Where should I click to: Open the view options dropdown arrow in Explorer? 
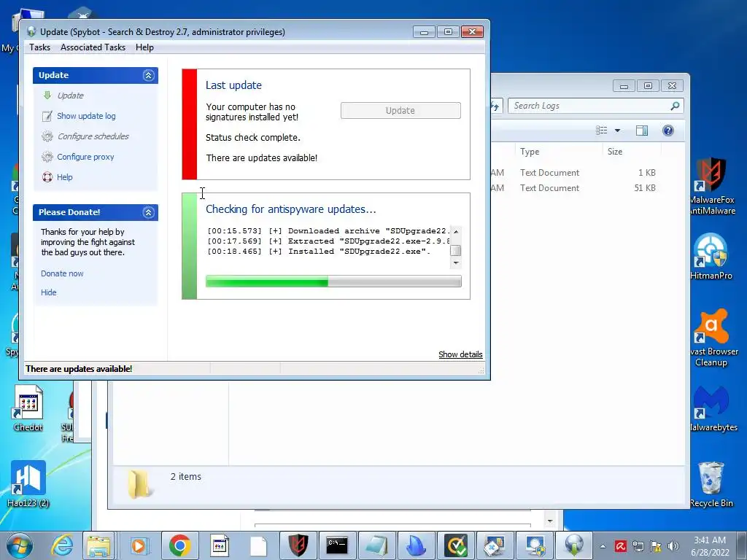point(617,131)
